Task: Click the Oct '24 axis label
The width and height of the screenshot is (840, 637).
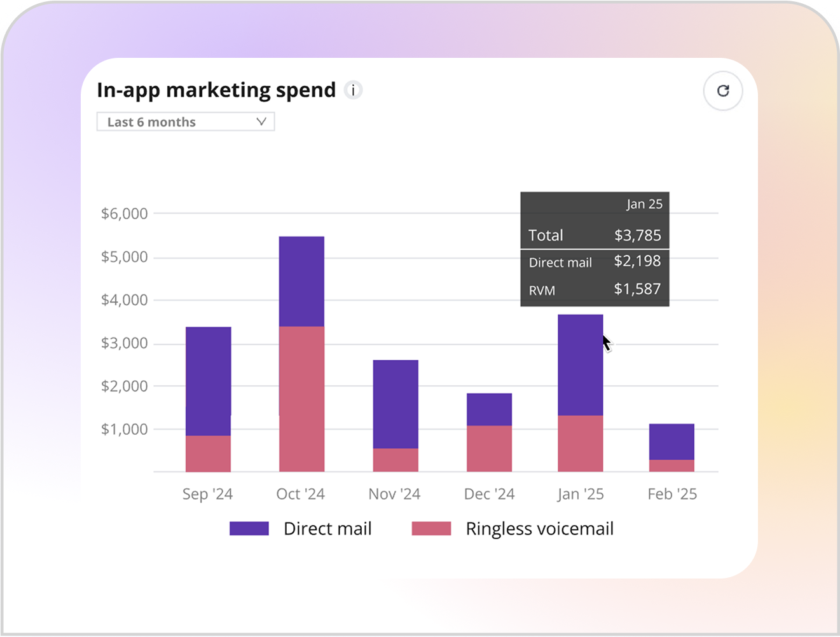Action: point(301,494)
